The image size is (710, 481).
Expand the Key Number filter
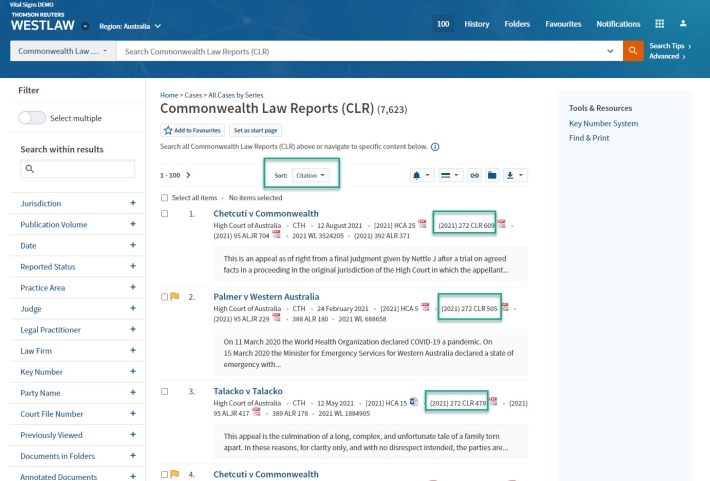click(x=133, y=371)
